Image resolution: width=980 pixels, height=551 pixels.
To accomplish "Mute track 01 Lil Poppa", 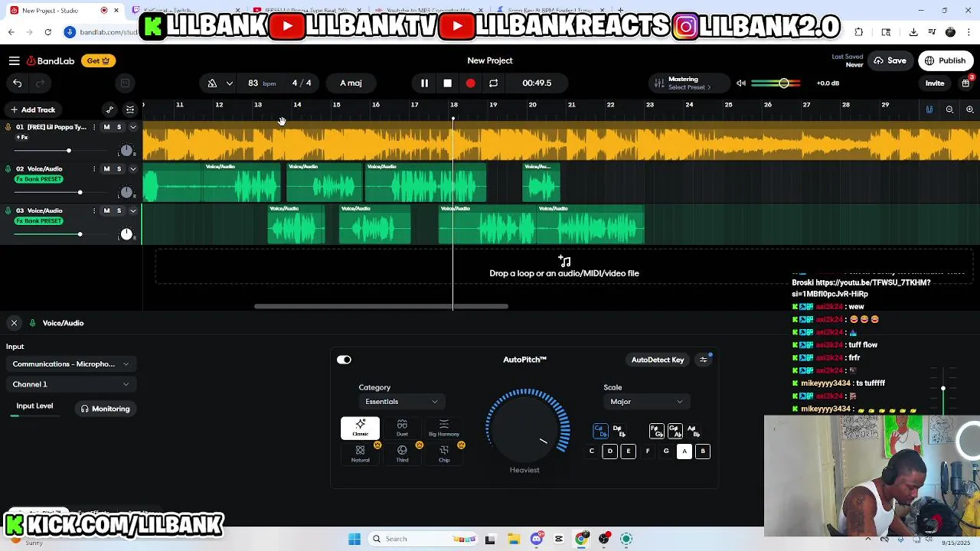I will click(x=106, y=127).
